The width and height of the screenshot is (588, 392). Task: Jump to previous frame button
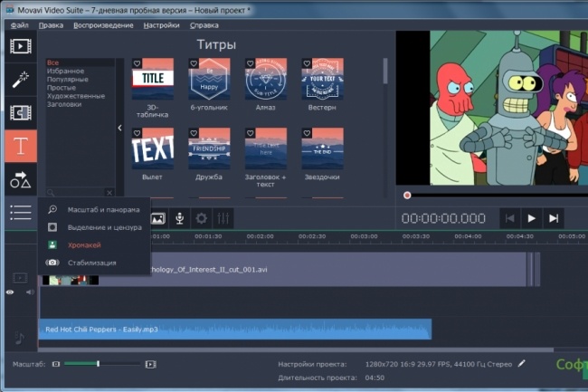[509, 218]
